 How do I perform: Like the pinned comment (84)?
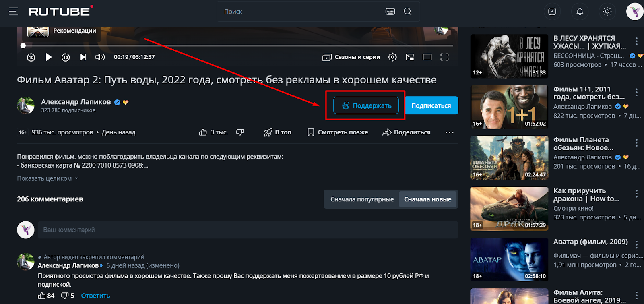pos(46,296)
